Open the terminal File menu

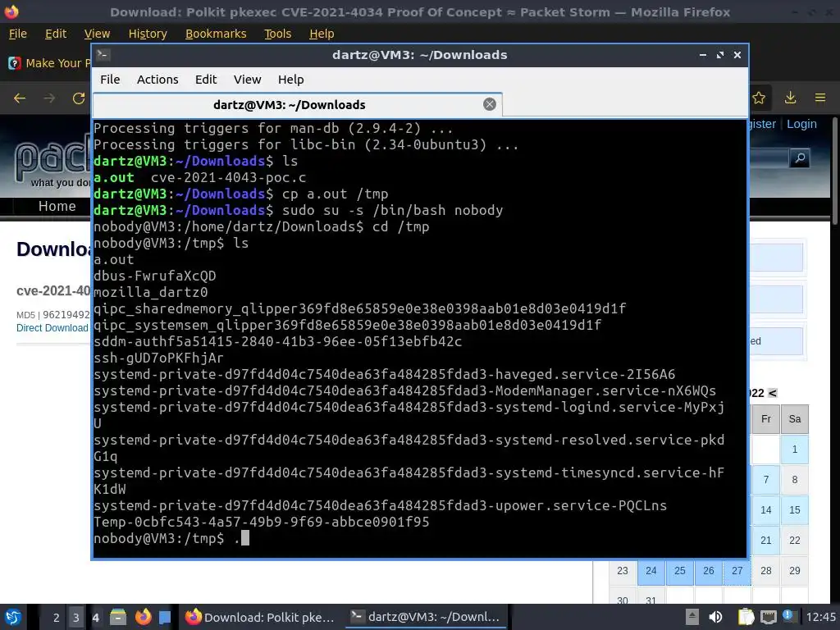click(x=110, y=80)
